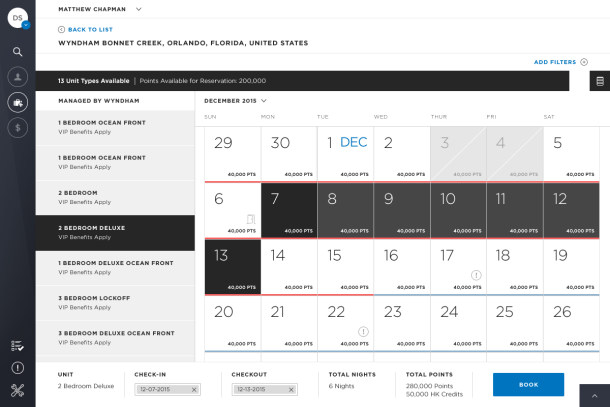610x407 pixels.
Task: Open the dollar payments sidebar icon
Action: [x=18, y=128]
